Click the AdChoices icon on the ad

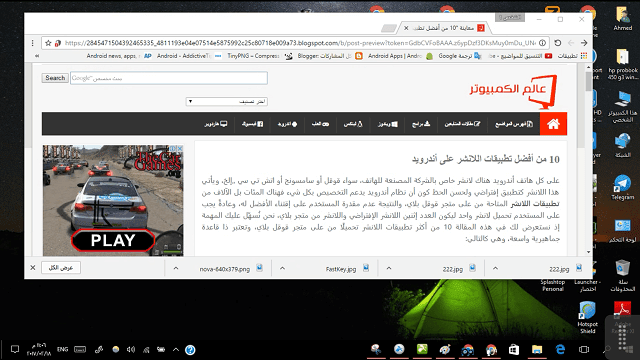(x=173, y=149)
